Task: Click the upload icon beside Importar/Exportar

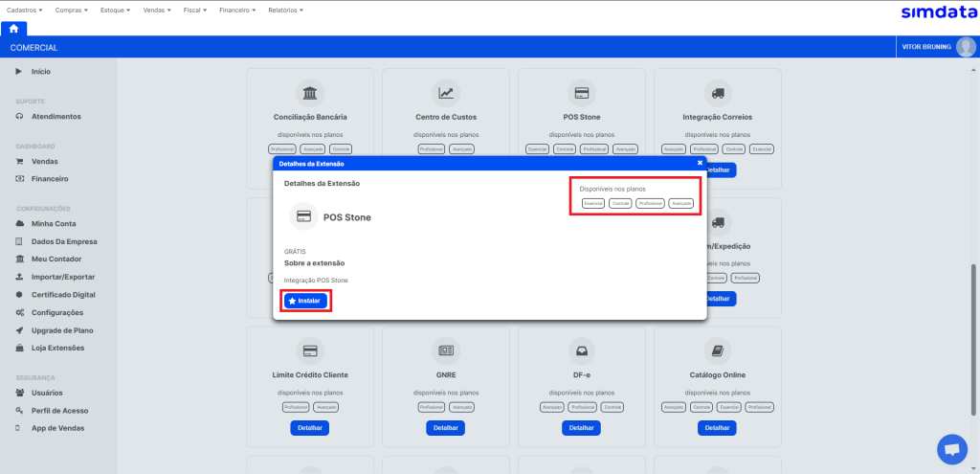Action: click(19, 277)
